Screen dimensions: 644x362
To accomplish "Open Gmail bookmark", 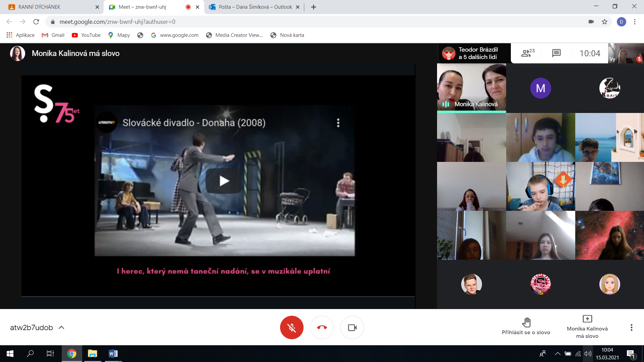I will click(x=53, y=35).
